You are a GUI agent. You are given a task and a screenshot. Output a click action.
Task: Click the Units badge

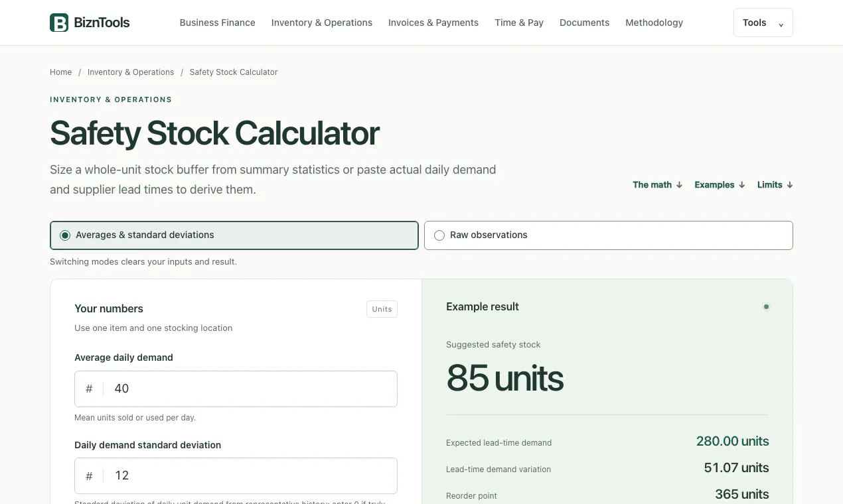pyautogui.click(x=382, y=309)
